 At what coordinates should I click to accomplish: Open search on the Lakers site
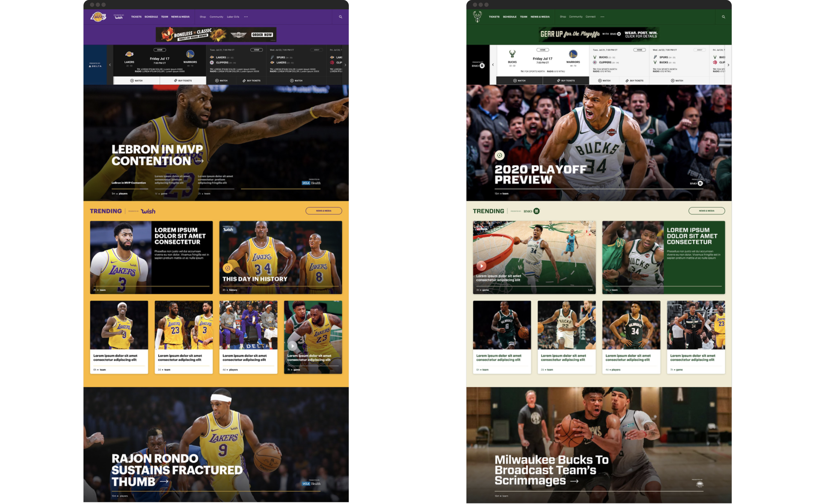point(340,17)
